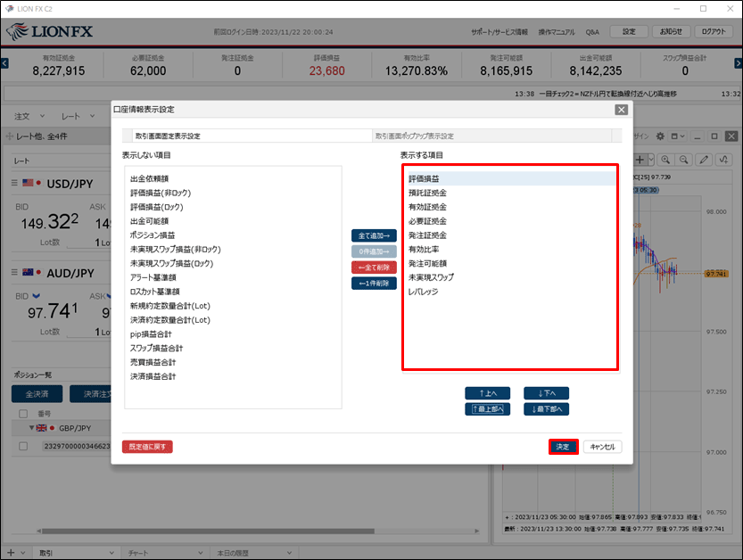Click the indicator icon at chart toolbar end

pos(724,160)
